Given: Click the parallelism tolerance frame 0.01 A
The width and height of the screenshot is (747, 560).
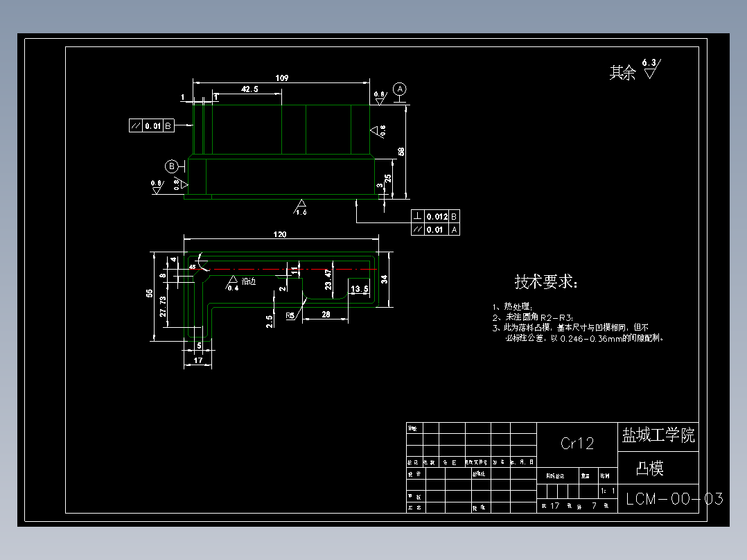Looking at the screenshot, I should (435, 228).
